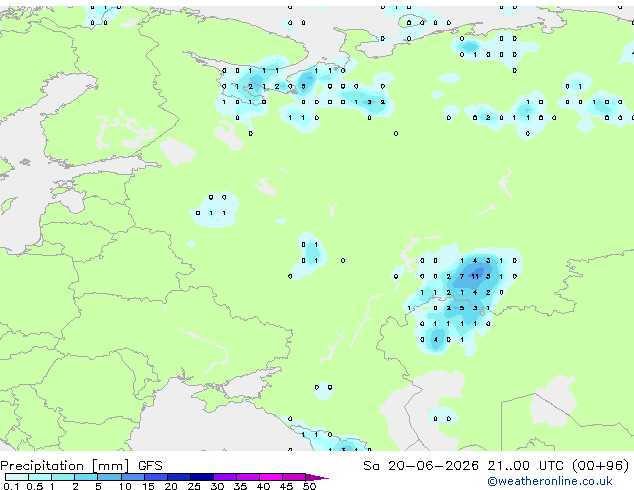This screenshot has width=634, height=490.
Task: Pick the 15–20 mm legend swatch
Action: point(155,477)
